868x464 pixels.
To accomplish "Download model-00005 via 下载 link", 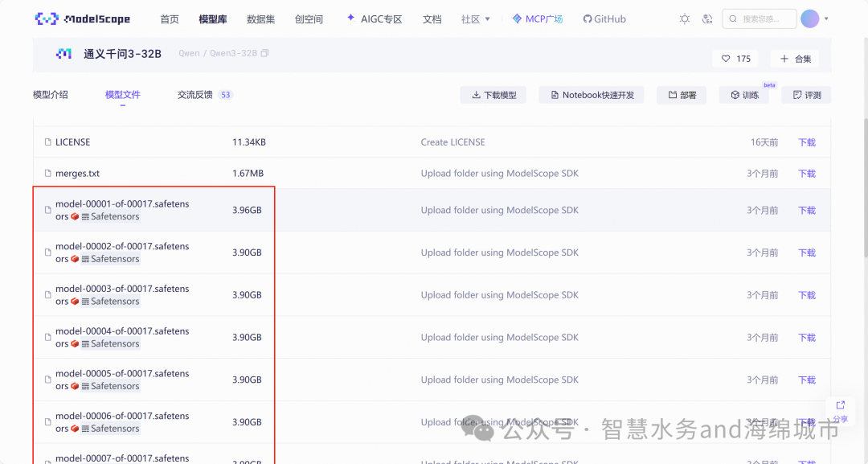I will click(807, 380).
